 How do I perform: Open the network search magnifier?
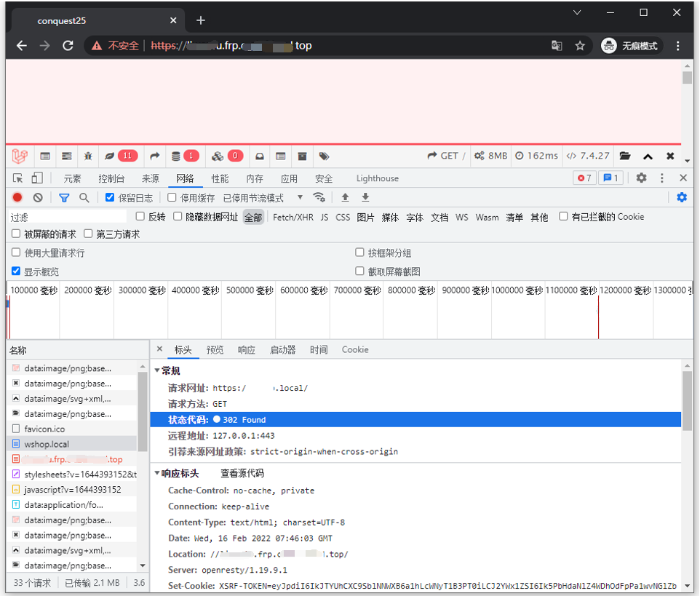[84, 197]
